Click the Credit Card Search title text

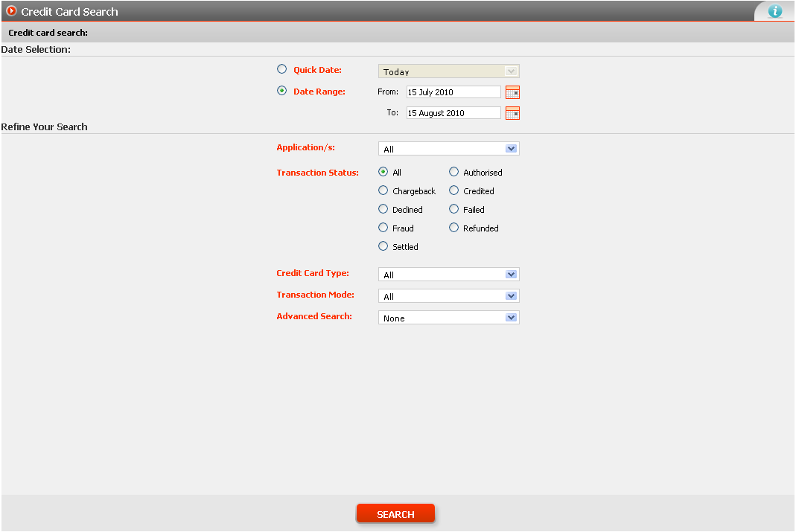[69, 12]
